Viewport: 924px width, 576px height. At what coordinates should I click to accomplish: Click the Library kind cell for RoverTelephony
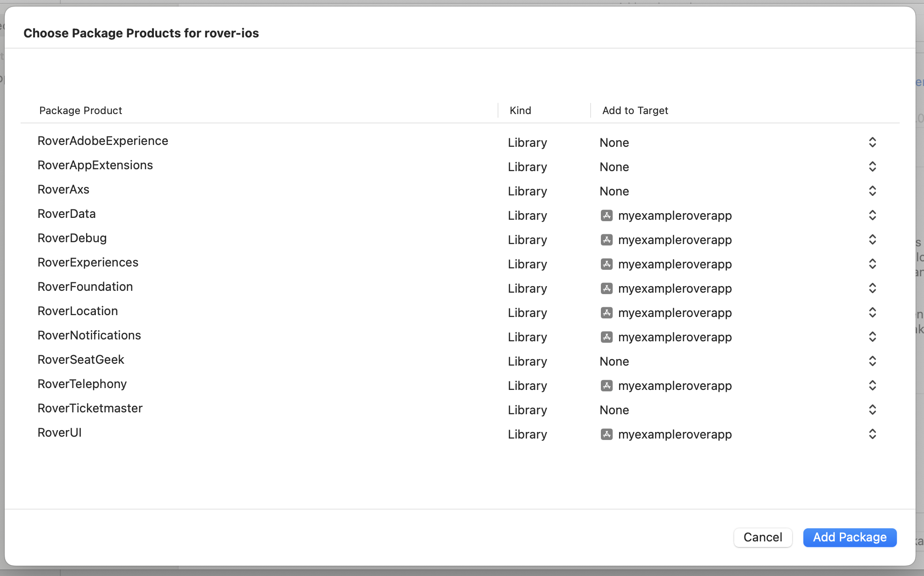tap(527, 386)
